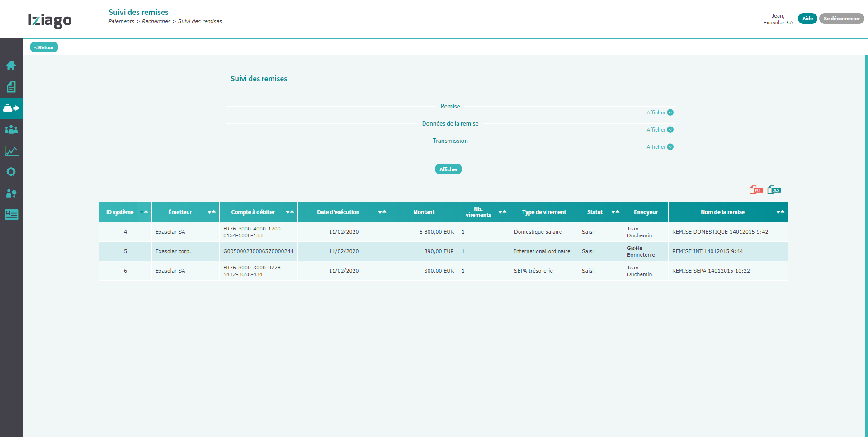Click Suivi des remises breadcrumb item
Viewport: 868px width, 437px height.
200,21
